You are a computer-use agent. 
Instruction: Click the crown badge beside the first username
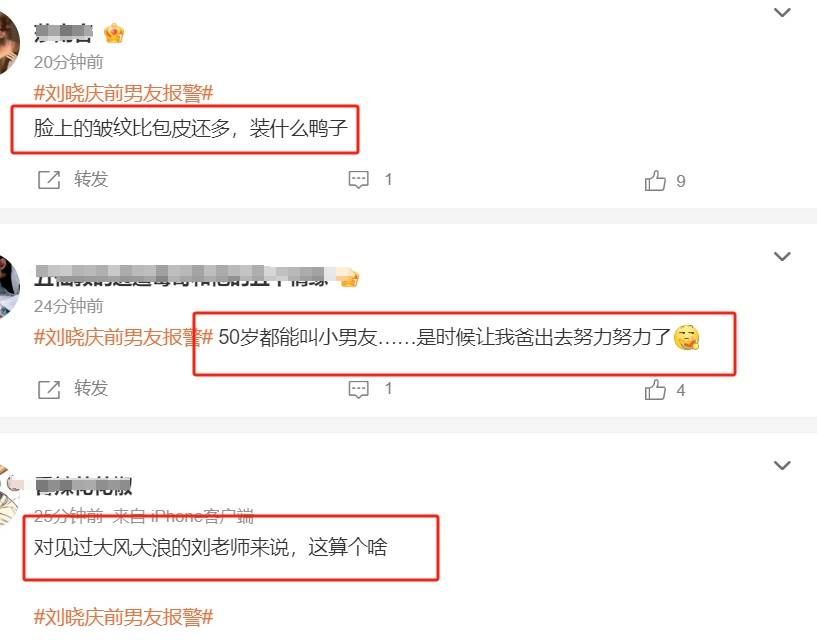(x=114, y=34)
